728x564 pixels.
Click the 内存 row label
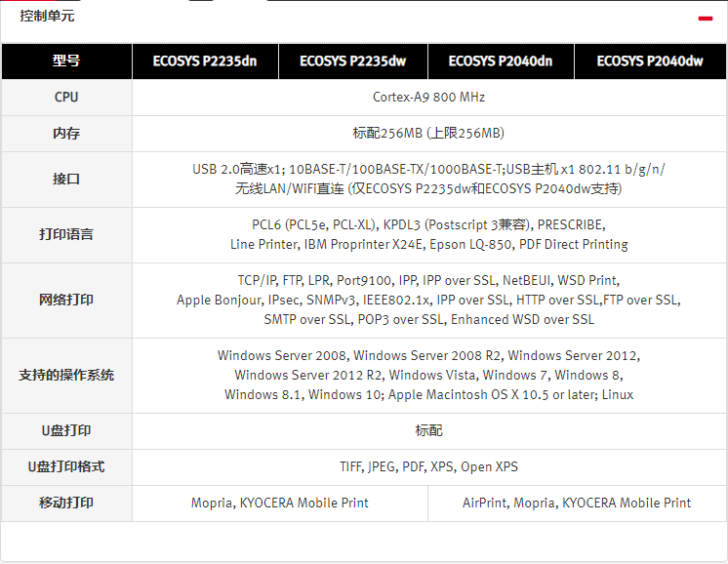pyautogui.click(x=66, y=134)
